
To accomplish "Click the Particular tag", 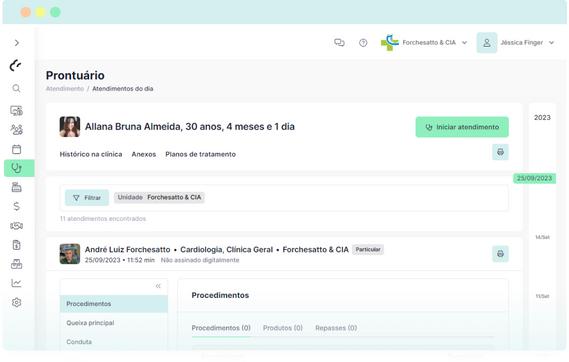I will 368,250.
